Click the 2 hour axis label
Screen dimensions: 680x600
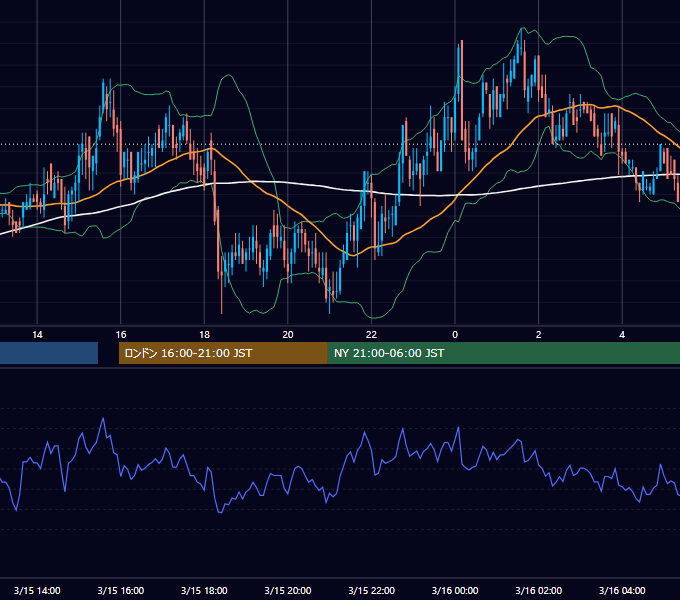click(x=539, y=335)
